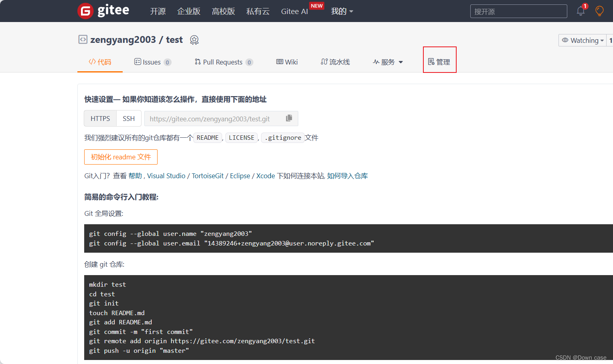Select the HTTPS protocol option
The width and height of the screenshot is (613, 364).
[100, 119]
